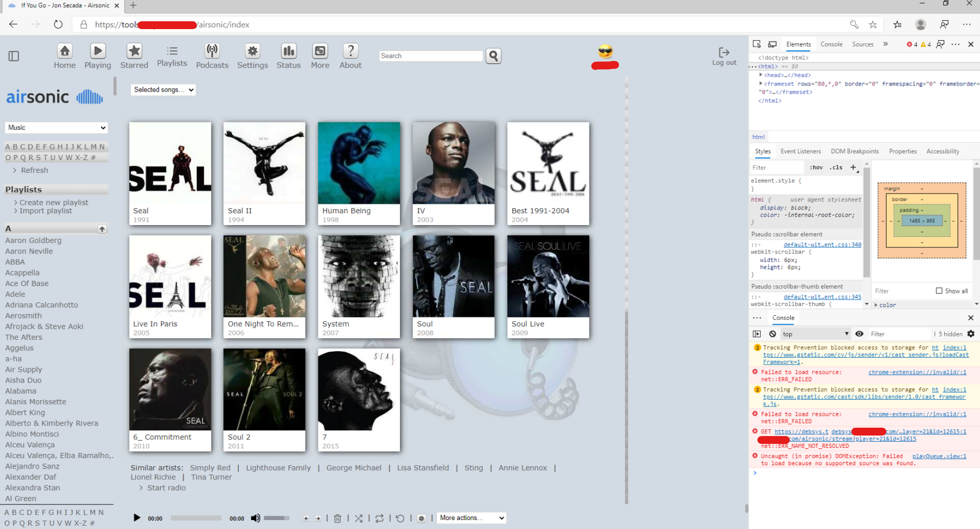The width and height of the screenshot is (980, 529).
Task: Skip to the previous track arrow
Action: (306, 518)
